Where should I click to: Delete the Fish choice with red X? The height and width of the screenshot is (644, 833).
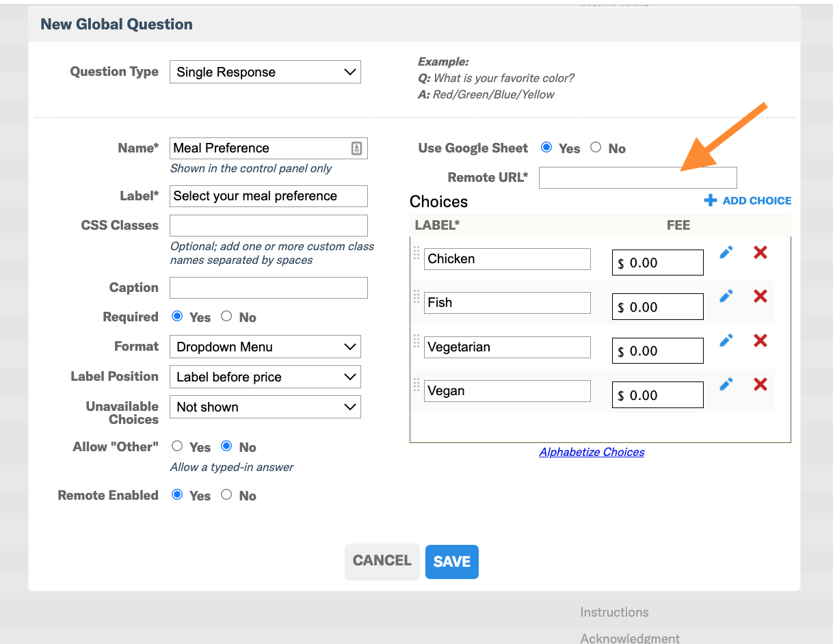click(x=760, y=296)
